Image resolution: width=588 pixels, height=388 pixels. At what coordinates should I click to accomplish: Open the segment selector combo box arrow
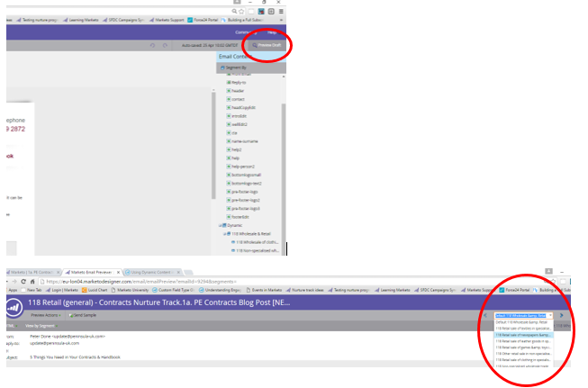point(550,315)
